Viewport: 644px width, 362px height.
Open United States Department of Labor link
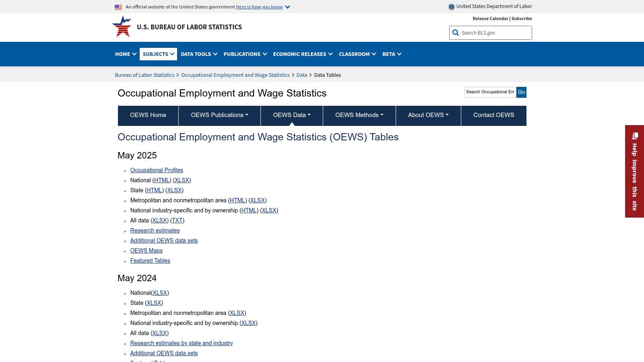494,6
